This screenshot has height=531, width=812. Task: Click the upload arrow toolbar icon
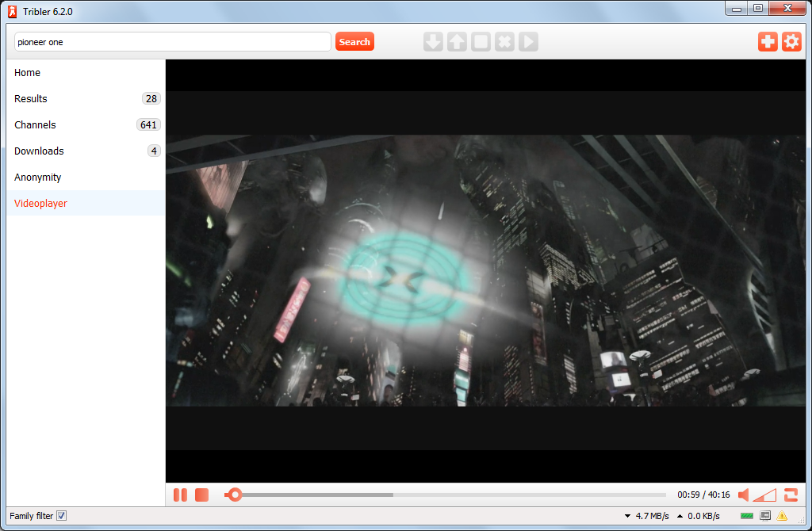click(457, 42)
